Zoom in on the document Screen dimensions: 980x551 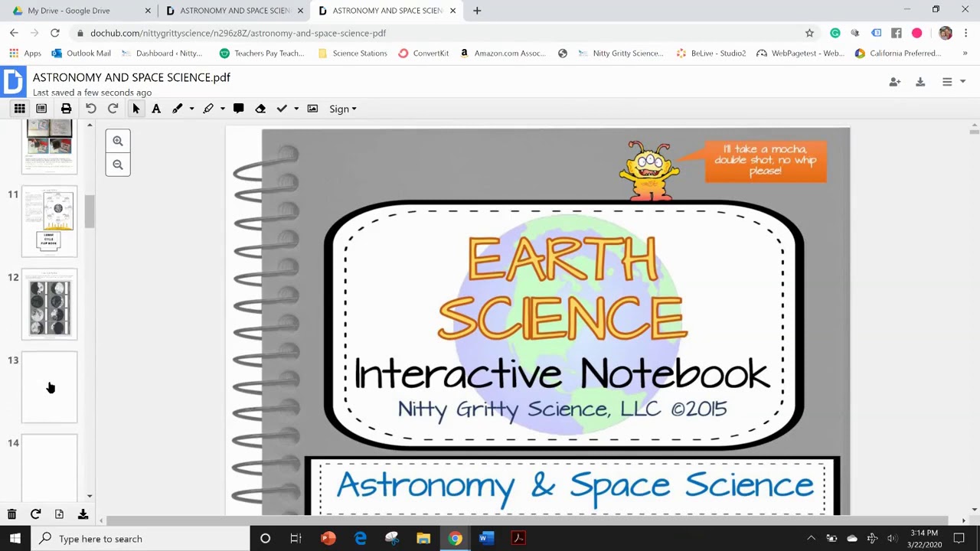point(118,141)
